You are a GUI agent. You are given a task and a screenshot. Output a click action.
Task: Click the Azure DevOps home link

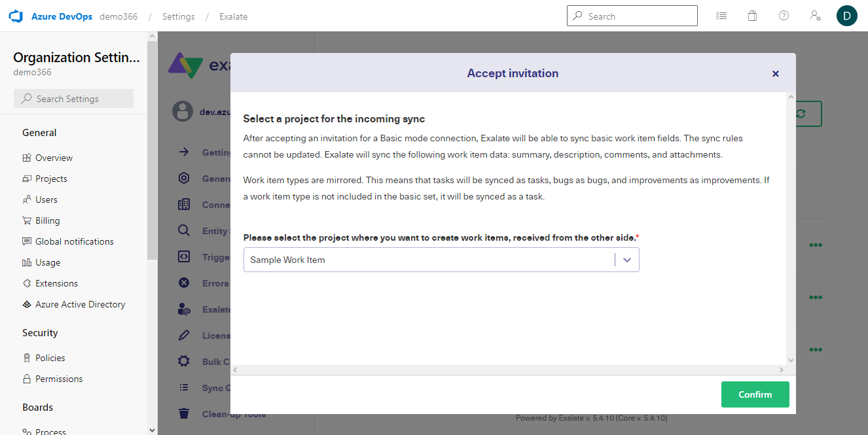tap(62, 16)
